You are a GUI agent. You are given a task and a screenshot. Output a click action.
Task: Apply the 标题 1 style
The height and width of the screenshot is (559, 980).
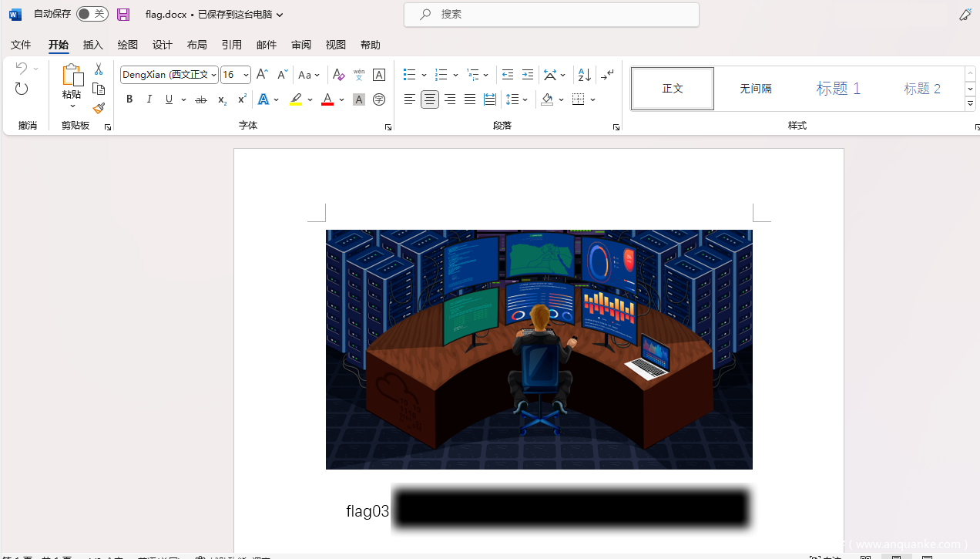(x=838, y=89)
